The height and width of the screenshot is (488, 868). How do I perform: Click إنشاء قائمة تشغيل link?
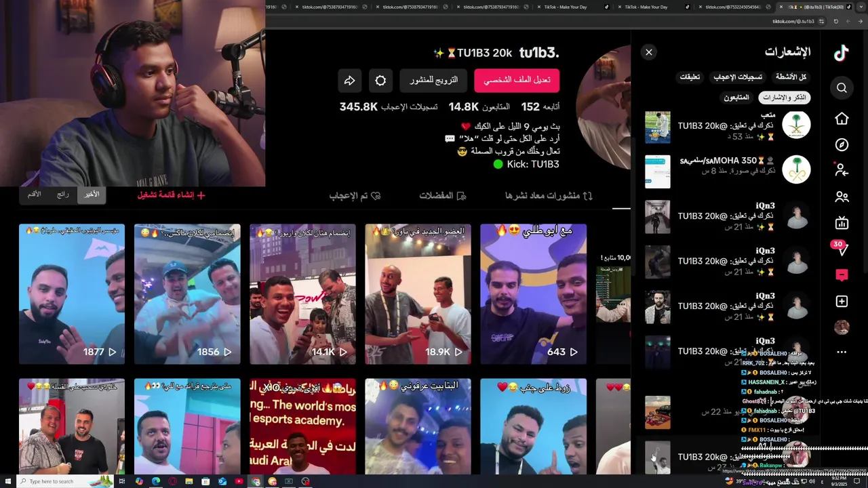point(171,195)
